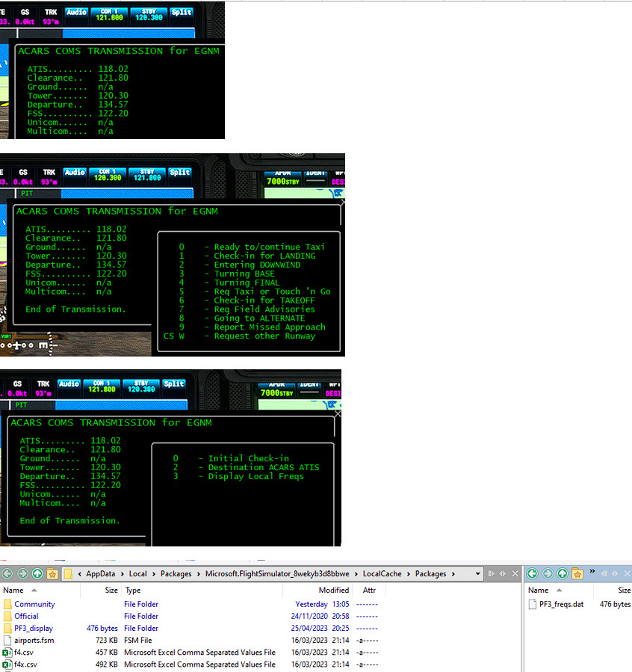Image resolution: width=632 pixels, height=672 pixels.
Task: Click 7000 STBY transponder beside Ready to/continue Taxi
Action: coord(282,182)
